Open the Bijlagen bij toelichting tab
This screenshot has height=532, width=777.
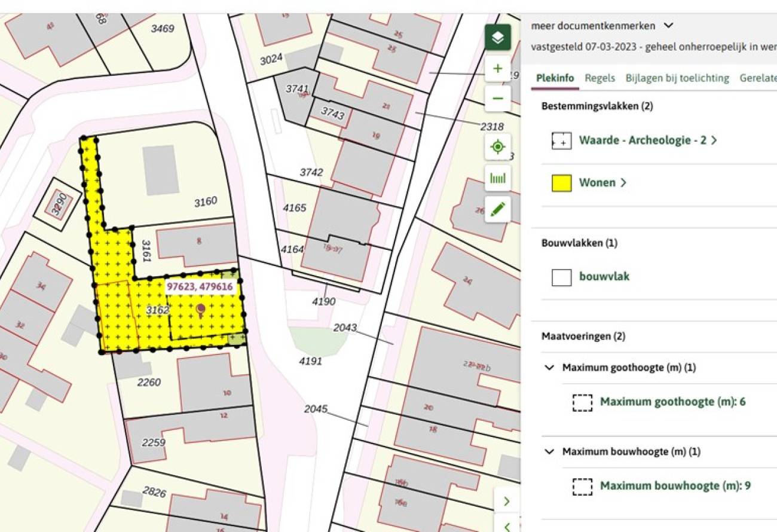tap(677, 78)
